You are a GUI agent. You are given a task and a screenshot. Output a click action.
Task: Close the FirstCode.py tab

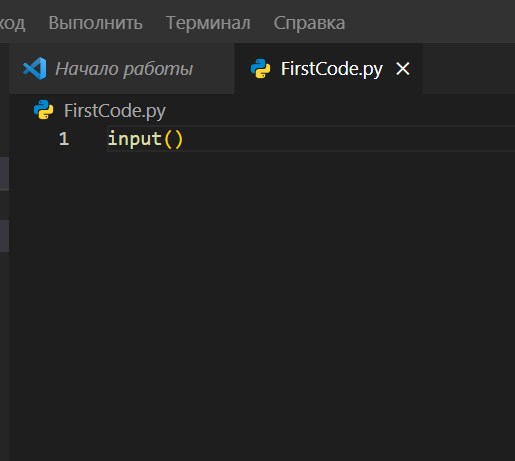point(403,69)
